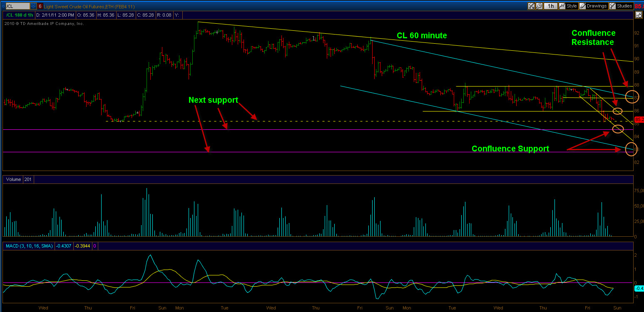The height and width of the screenshot is (312, 644).
Task: Select the Next support text note
Action: [x=213, y=100]
